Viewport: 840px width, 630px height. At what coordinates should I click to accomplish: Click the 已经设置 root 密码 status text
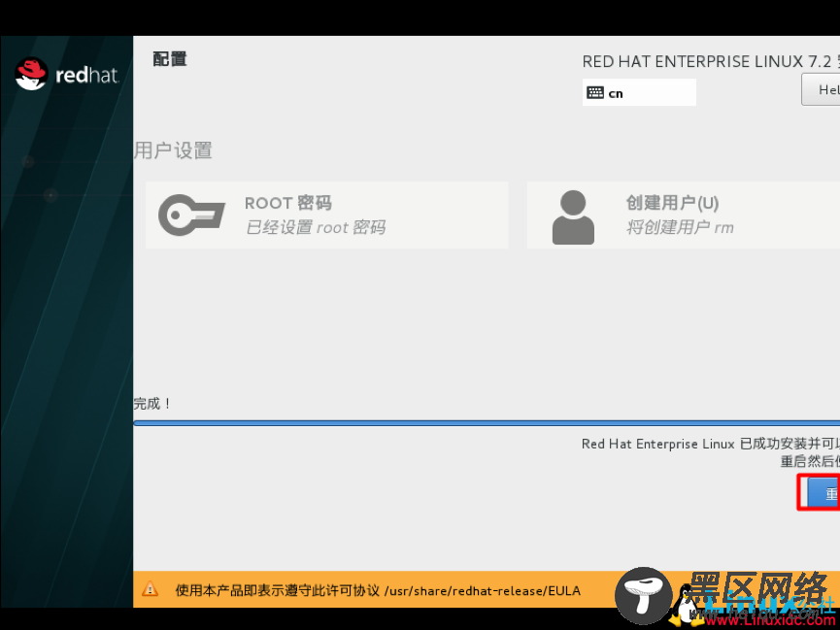316,227
